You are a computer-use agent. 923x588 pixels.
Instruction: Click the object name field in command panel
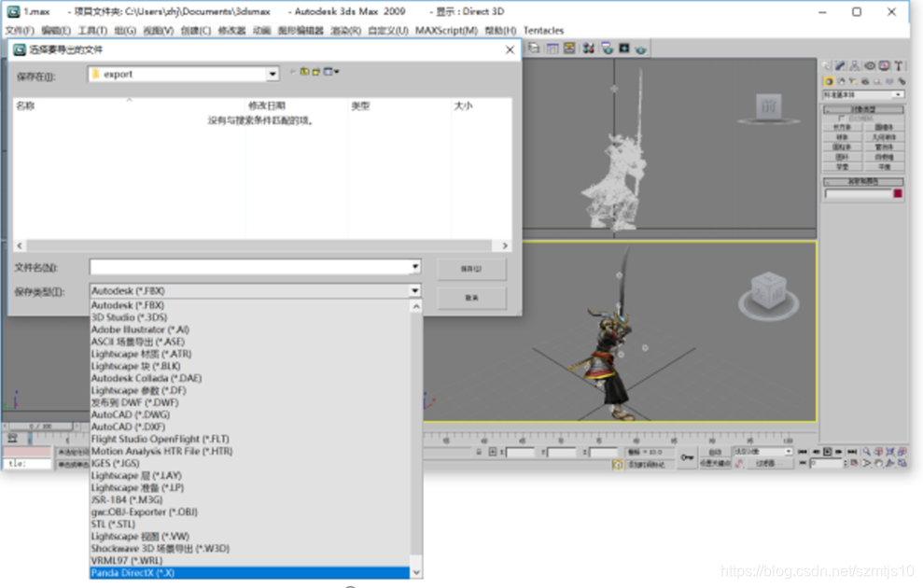859,193
